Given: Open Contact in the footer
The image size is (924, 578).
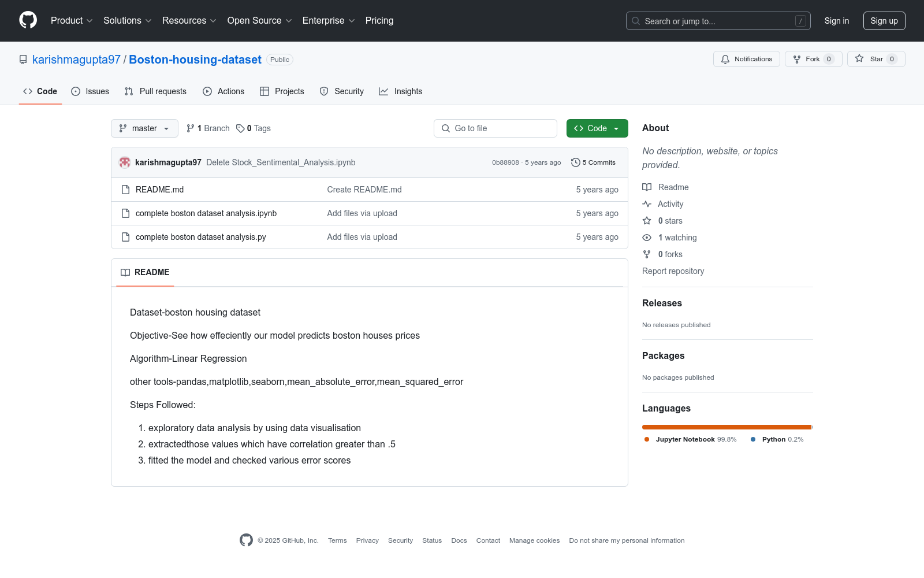Looking at the screenshot, I should point(488,540).
